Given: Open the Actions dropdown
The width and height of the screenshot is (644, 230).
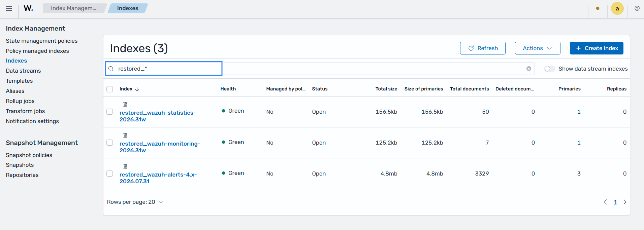Looking at the screenshot, I should coord(538,48).
